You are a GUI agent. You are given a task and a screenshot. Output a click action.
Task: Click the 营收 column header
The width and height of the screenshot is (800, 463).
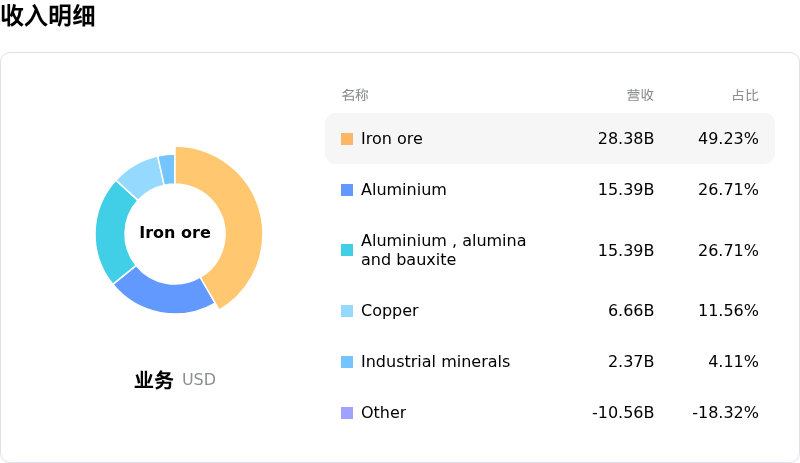pyautogui.click(x=640, y=96)
